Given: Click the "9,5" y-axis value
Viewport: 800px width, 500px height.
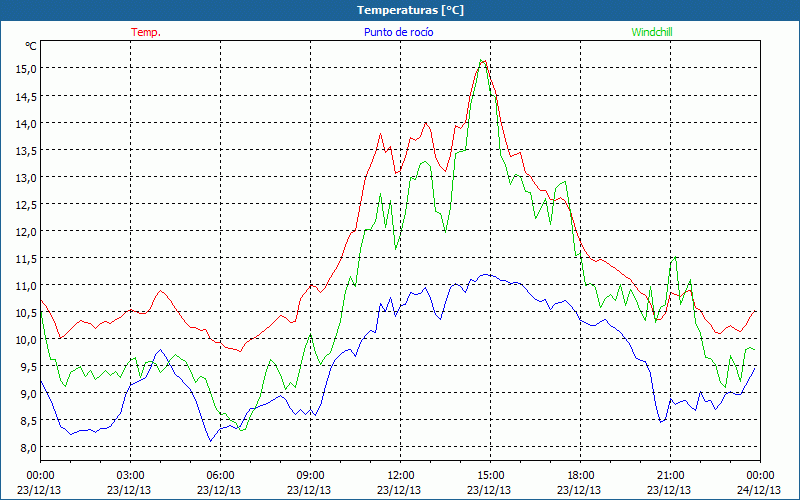Looking at the screenshot, I should [28, 366].
